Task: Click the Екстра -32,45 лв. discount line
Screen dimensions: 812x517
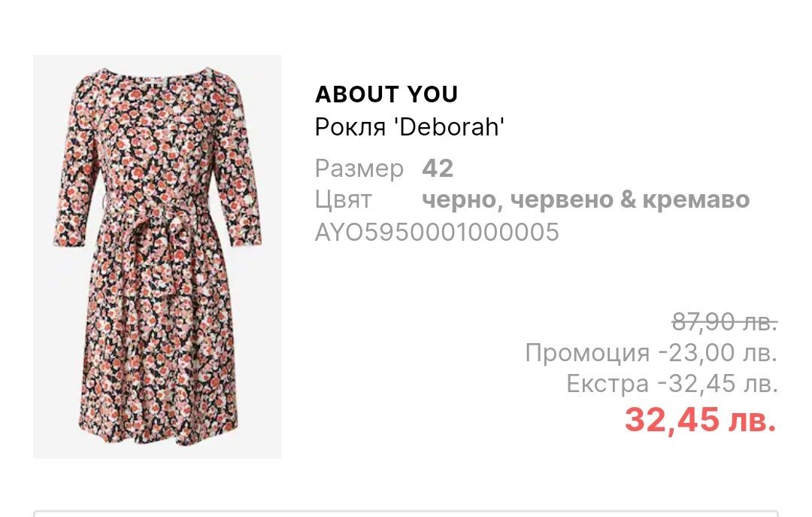Action: point(671,384)
